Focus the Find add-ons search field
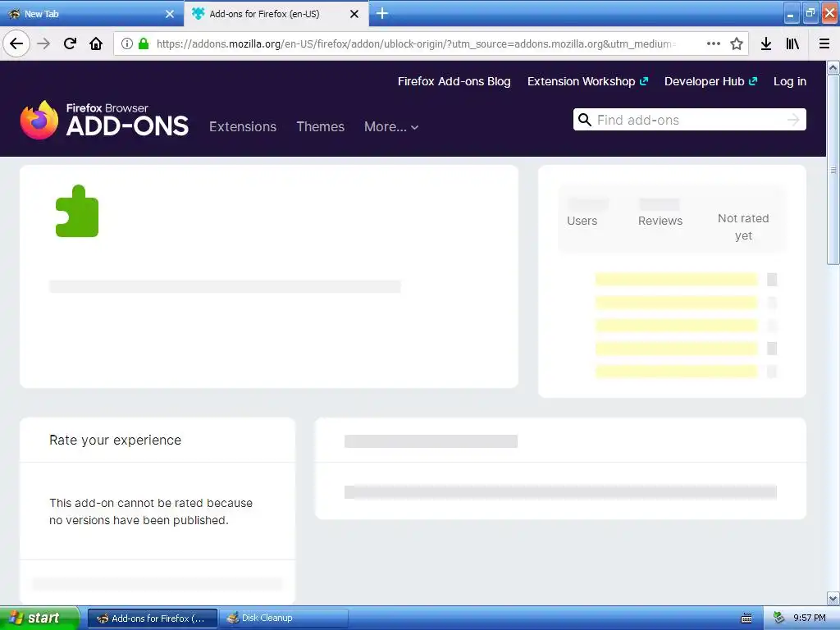This screenshot has width=840, height=630. (x=688, y=120)
